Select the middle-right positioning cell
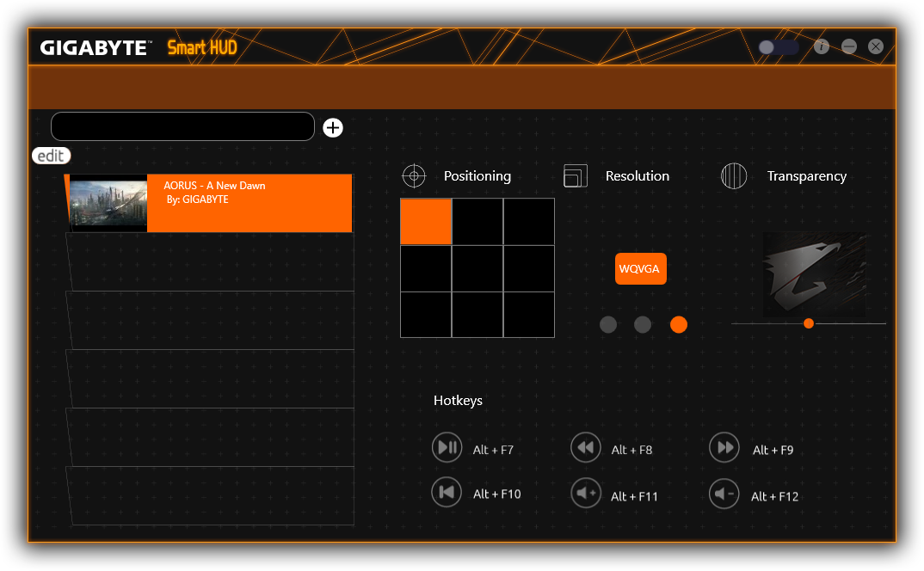 pos(529,268)
